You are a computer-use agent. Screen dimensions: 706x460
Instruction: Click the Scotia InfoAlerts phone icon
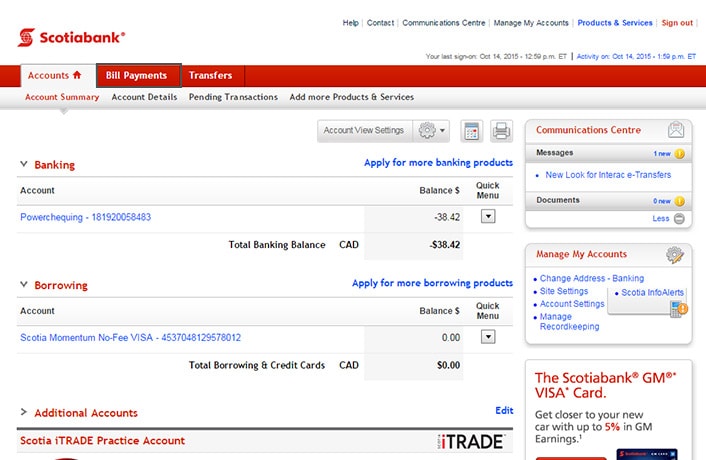click(x=680, y=307)
